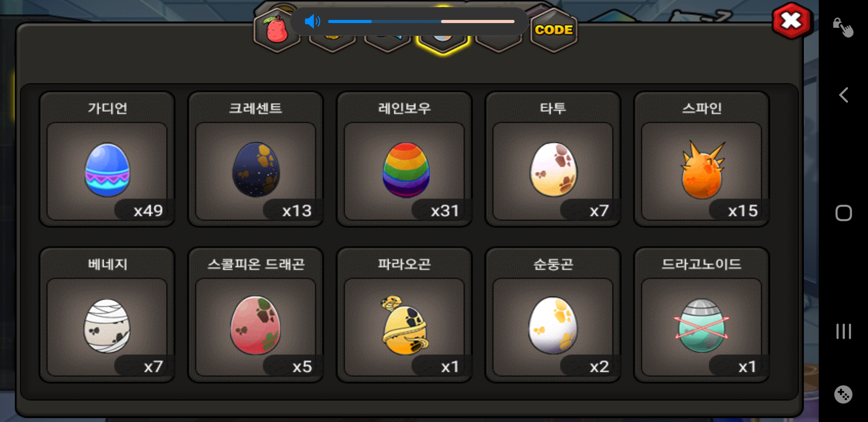Switch to the CODE tab
Image resolution: width=868 pixels, height=422 pixels.
tap(554, 30)
